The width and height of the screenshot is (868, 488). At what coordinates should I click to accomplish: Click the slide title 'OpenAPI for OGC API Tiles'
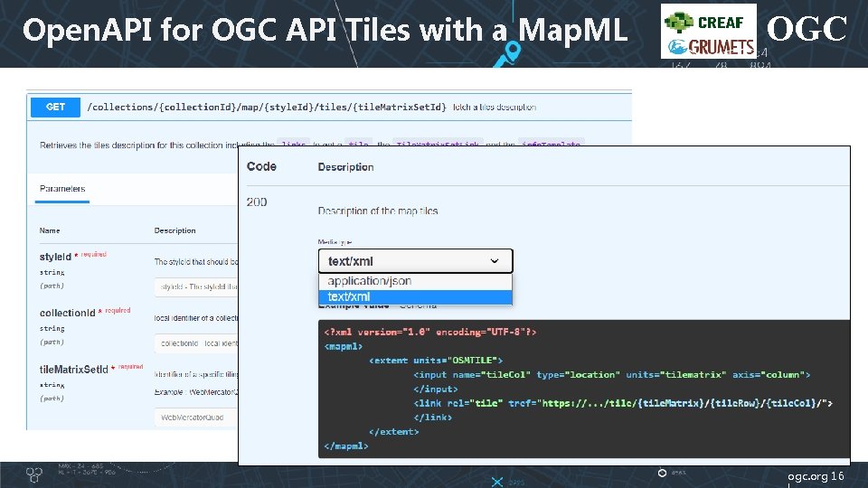coord(325,29)
